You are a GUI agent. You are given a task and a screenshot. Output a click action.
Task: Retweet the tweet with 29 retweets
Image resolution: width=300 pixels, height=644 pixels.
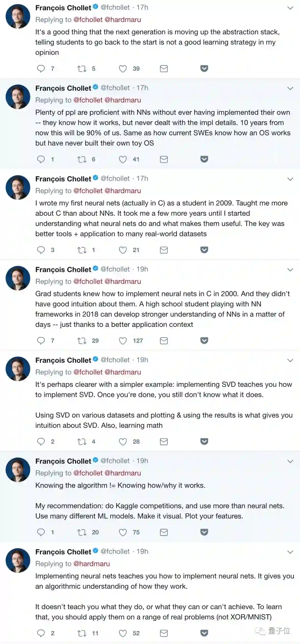point(82,340)
